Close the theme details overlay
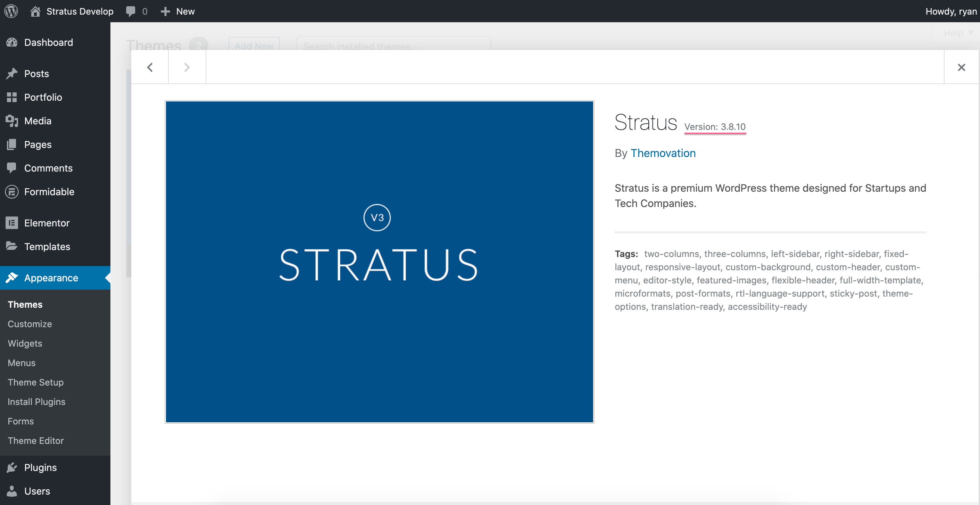980x505 pixels. [x=961, y=67]
